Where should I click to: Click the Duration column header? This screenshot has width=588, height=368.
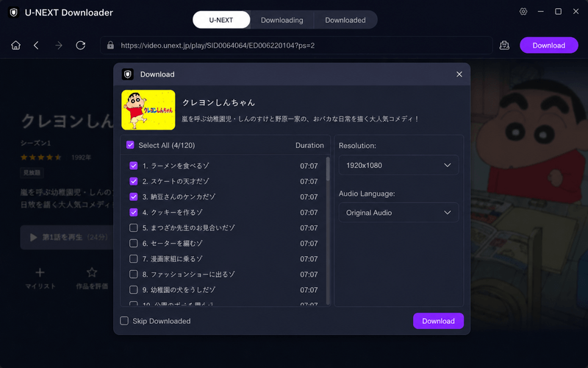click(x=309, y=145)
